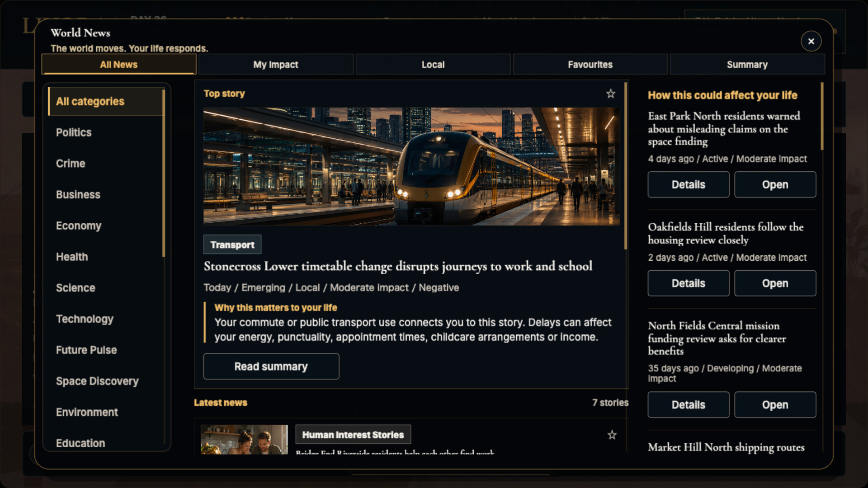View Details for Oakfields Hill housing review

pyautogui.click(x=689, y=283)
